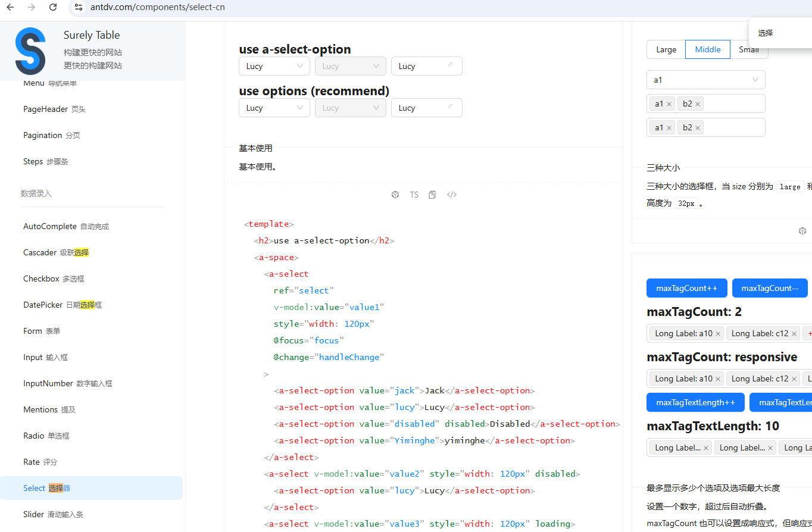Collapse the code with the </> icon
The image size is (812, 532).
pyautogui.click(x=452, y=195)
